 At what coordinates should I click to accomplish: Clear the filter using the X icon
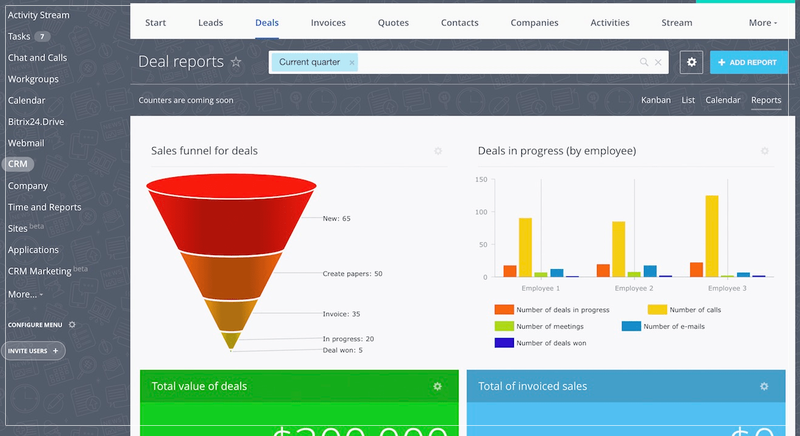pyautogui.click(x=658, y=62)
